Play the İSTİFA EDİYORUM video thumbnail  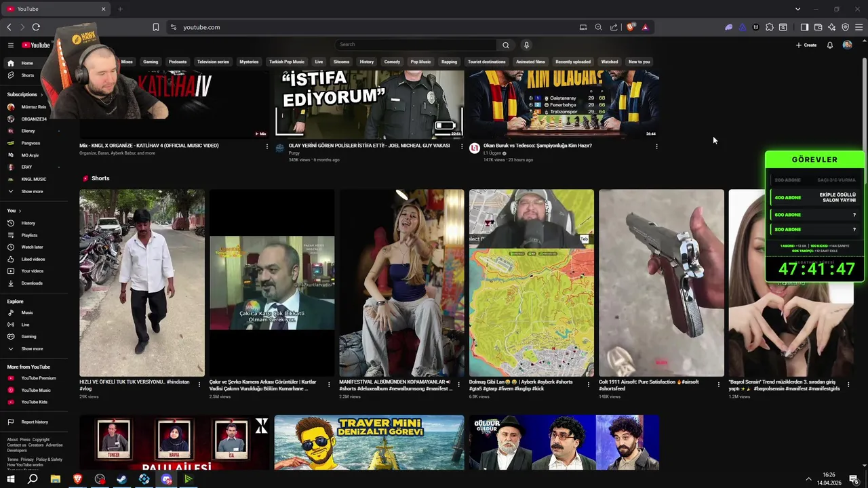369,104
